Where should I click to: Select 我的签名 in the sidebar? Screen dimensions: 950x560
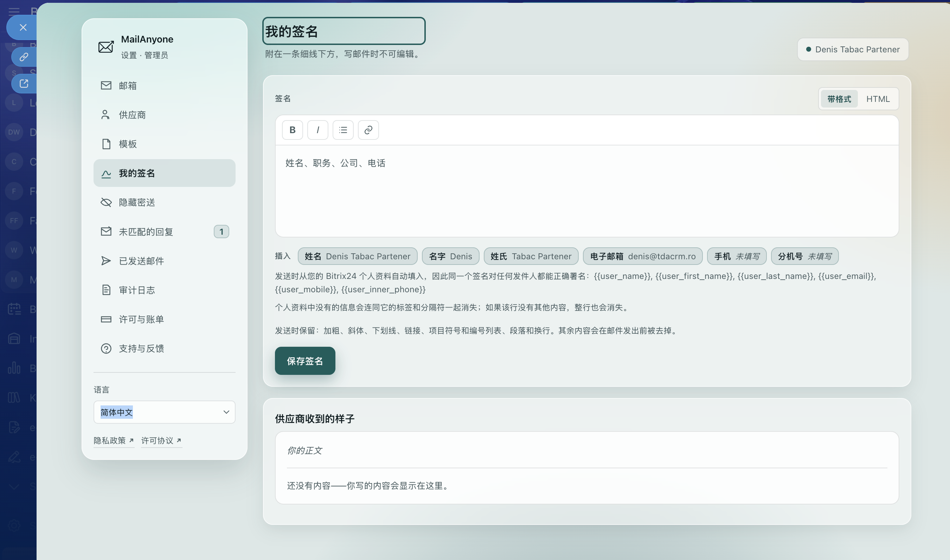pos(164,173)
